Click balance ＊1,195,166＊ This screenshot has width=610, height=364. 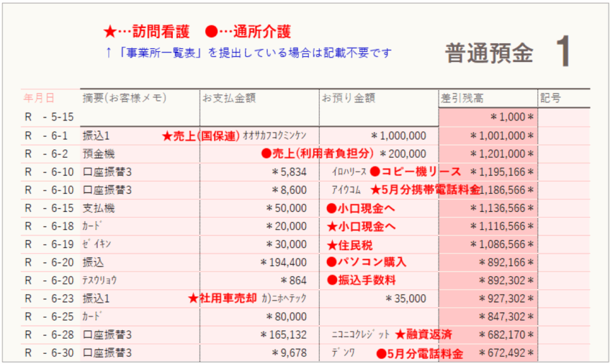[502, 172]
